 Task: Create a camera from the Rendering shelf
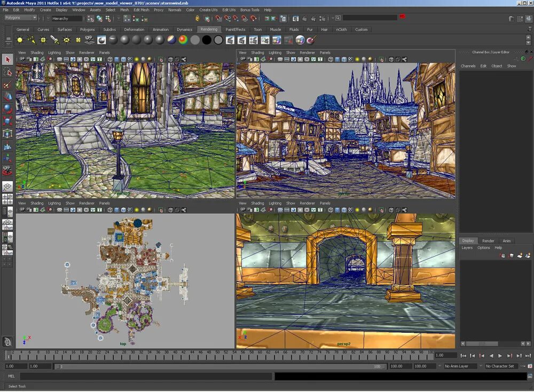point(90,40)
